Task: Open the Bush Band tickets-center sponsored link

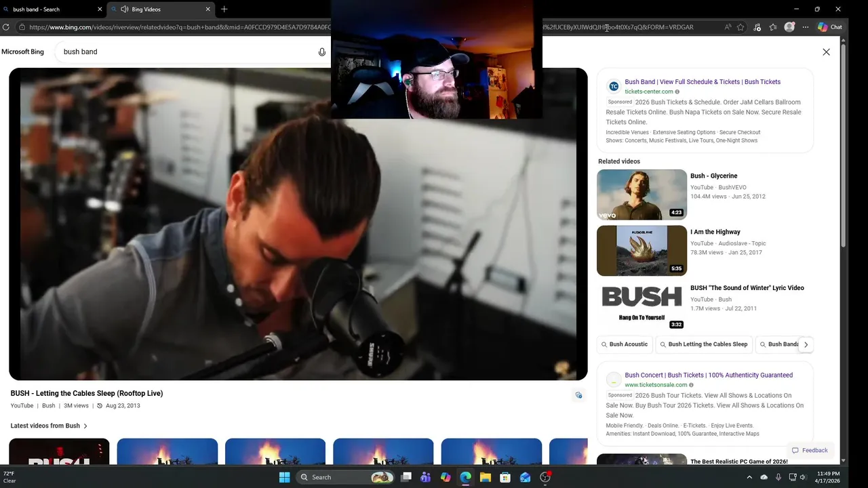Action: click(703, 82)
